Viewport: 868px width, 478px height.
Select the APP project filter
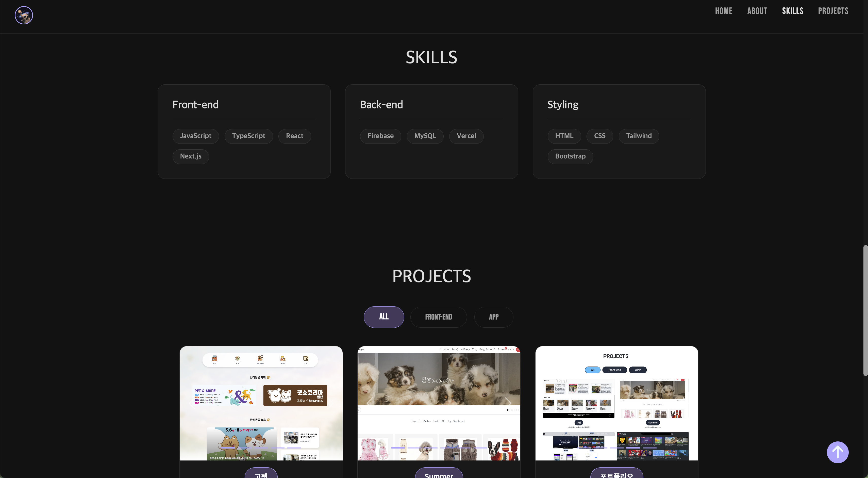click(494, 317)
